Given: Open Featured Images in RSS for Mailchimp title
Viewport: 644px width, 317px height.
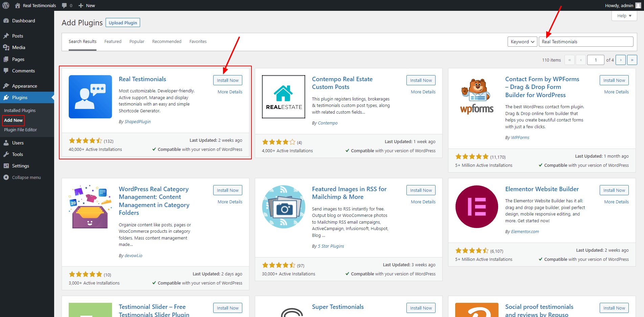Looking at the screenshot, I should pos(349,193).
